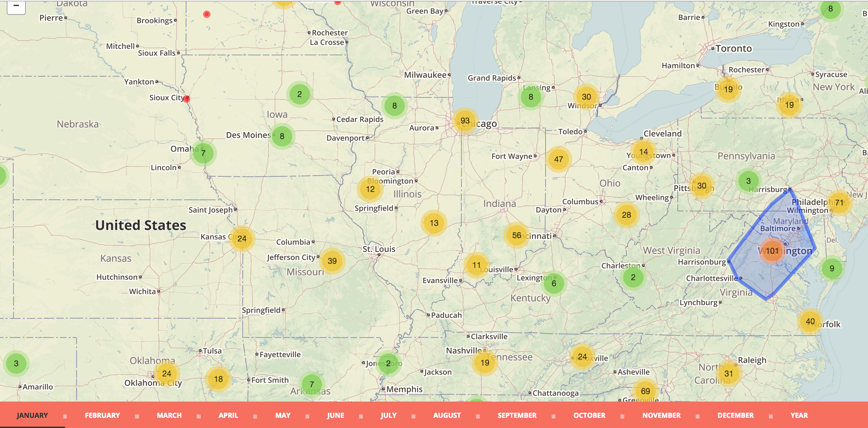Click the FEBRUARY month link
Screen dimensions: 868x428
click(102, 415)
